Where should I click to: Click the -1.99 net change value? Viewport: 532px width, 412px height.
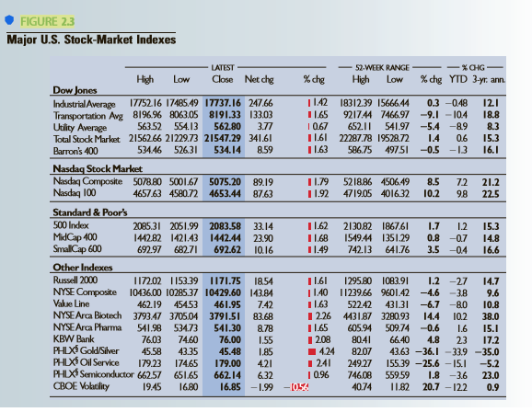point(261,387)
